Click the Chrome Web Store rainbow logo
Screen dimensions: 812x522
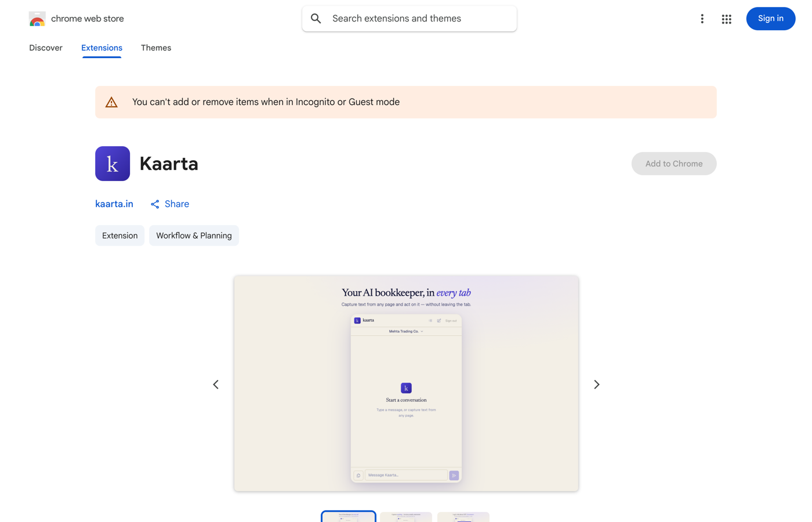click(37, 19)
